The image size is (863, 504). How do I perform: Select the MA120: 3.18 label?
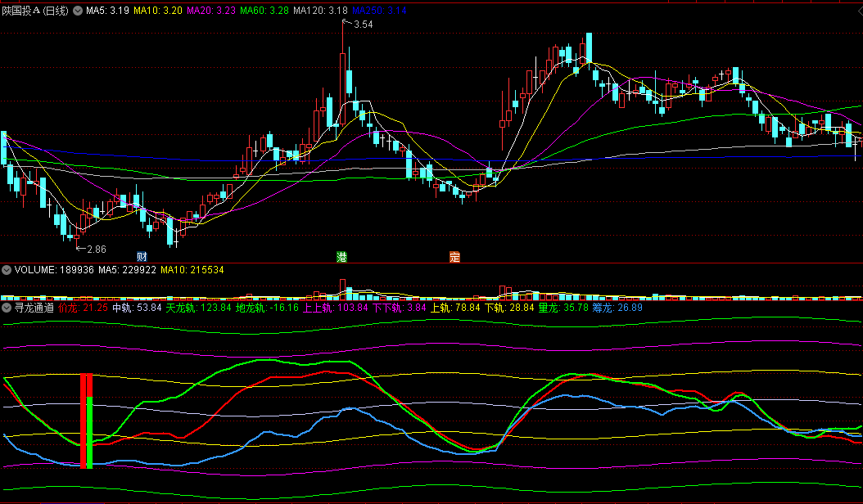click(x=320, y=11)
